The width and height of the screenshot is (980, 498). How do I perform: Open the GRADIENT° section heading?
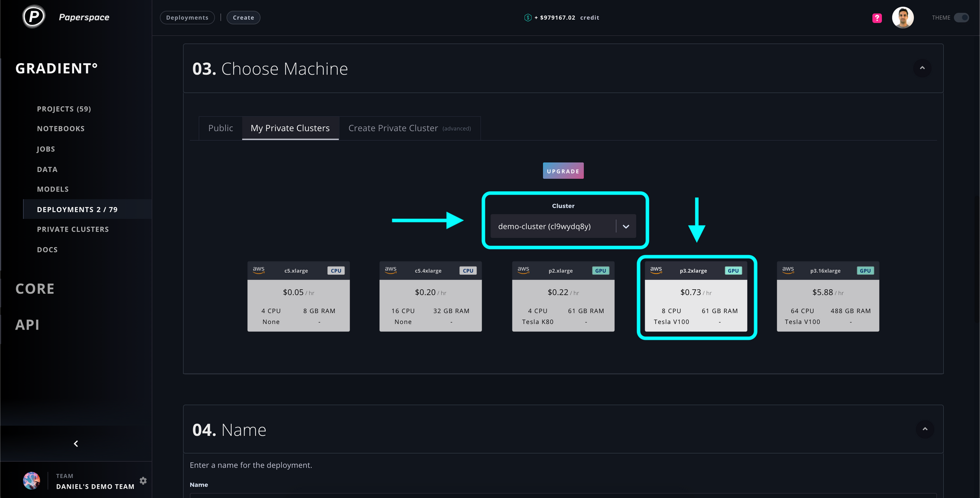[x=57, y=69]
